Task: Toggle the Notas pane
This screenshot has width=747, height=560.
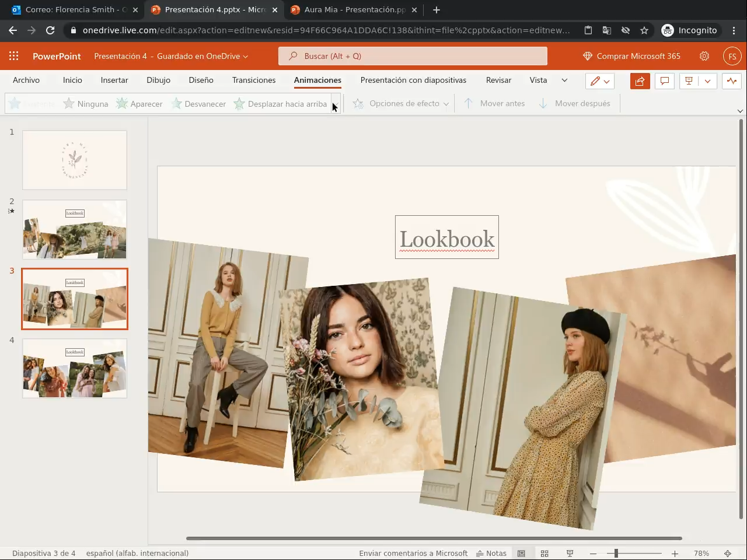Action: (x=491, y=553)
